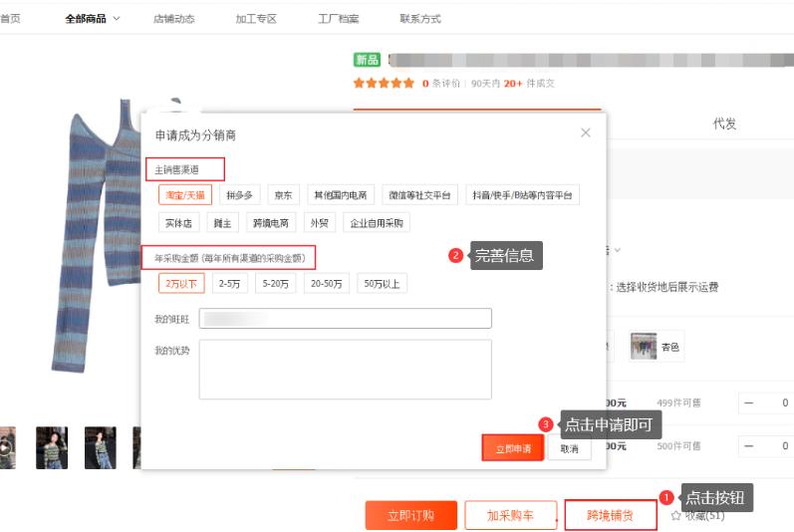794x532 pixels.
Task: Play the product video thumbnail
Action: tap(6, 447)
